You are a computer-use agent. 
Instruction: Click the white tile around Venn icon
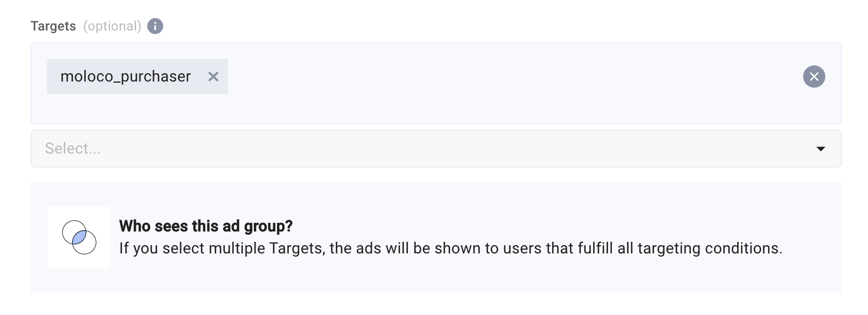pos(58,260)
